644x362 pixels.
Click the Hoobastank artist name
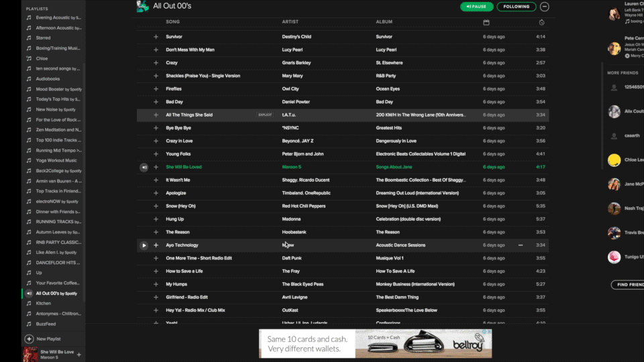[x=294, y=233]
